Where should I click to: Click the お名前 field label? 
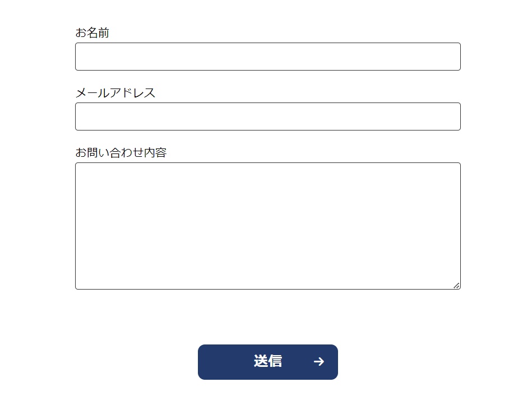92,33
